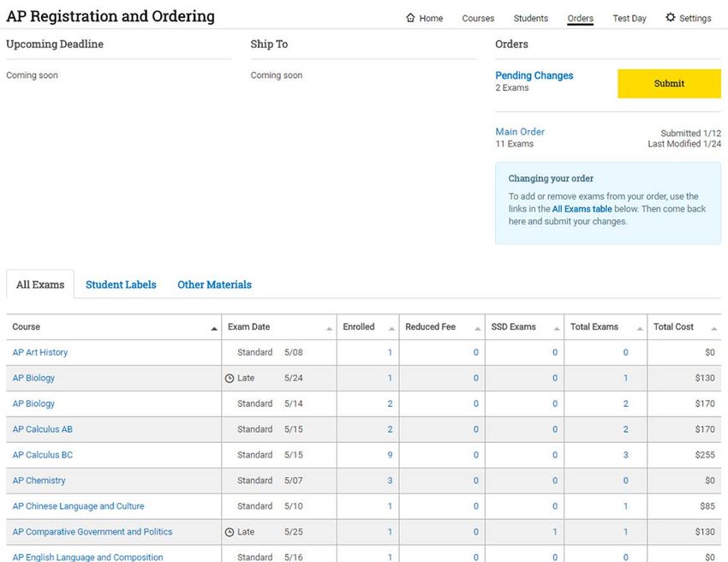Sort table by Enrolled column arrow
The height and width of the screenshot is (562, 728).
tap(392, 329)
